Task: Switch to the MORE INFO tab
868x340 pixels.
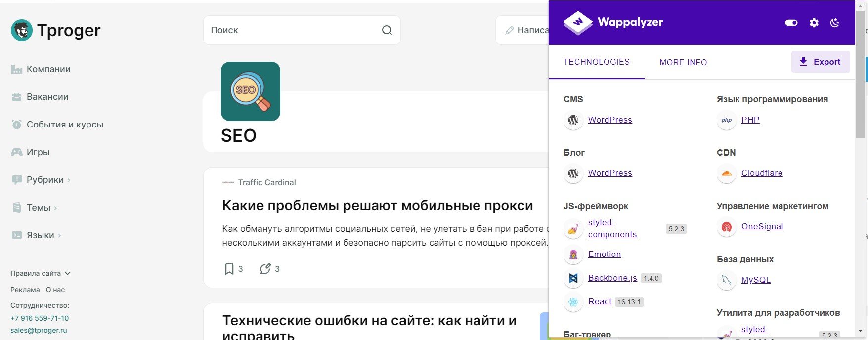Action: pos(683,62)
